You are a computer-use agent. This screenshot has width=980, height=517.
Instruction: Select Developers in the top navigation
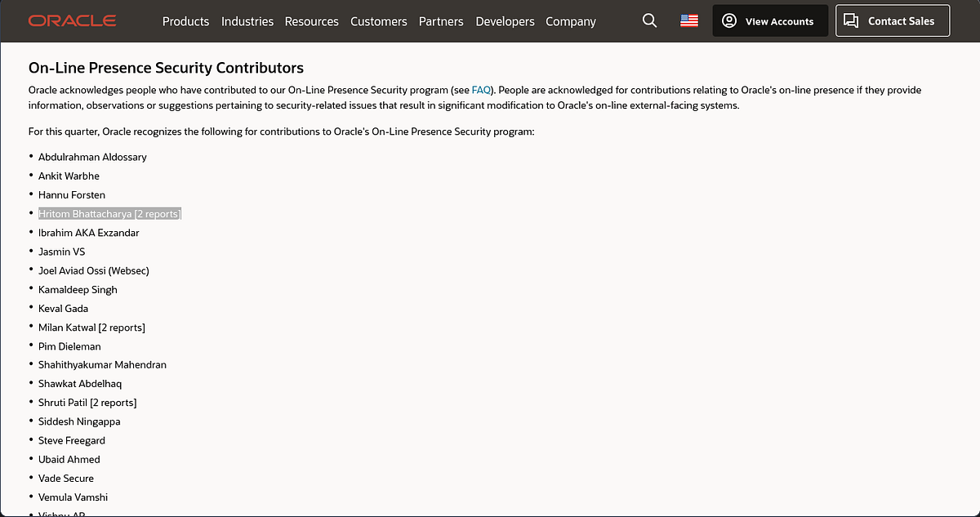(x=505, y=21)
